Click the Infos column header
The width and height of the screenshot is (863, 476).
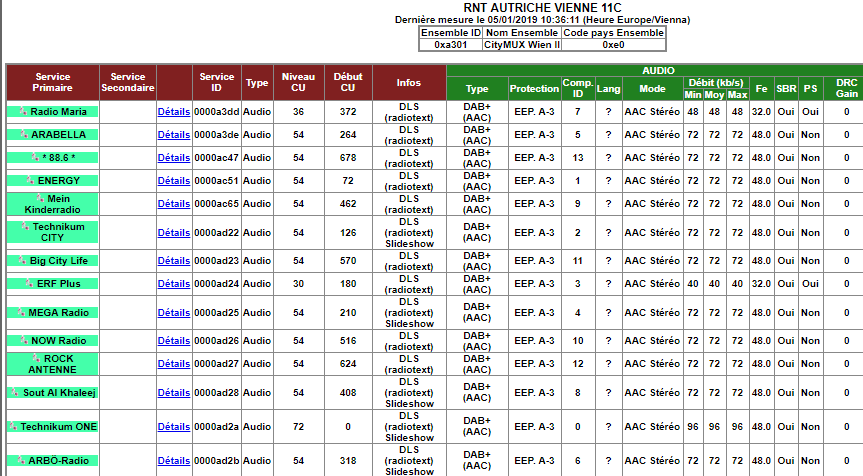(x=409, y=83)
